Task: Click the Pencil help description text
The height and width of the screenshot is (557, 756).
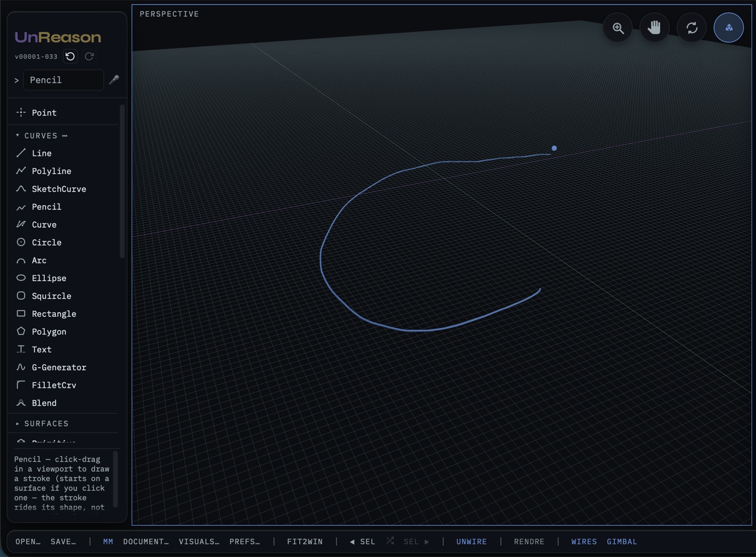Action: click(62, 483)
